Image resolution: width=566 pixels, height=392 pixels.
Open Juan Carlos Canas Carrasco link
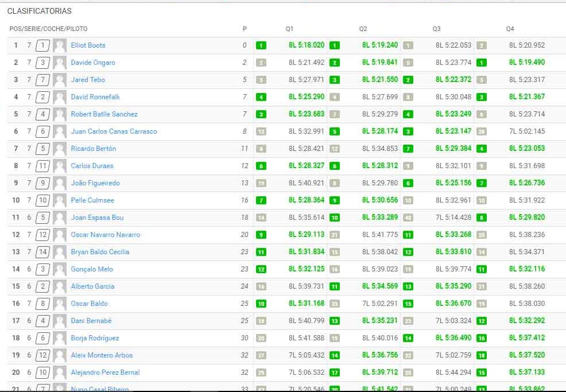point(114,131)
